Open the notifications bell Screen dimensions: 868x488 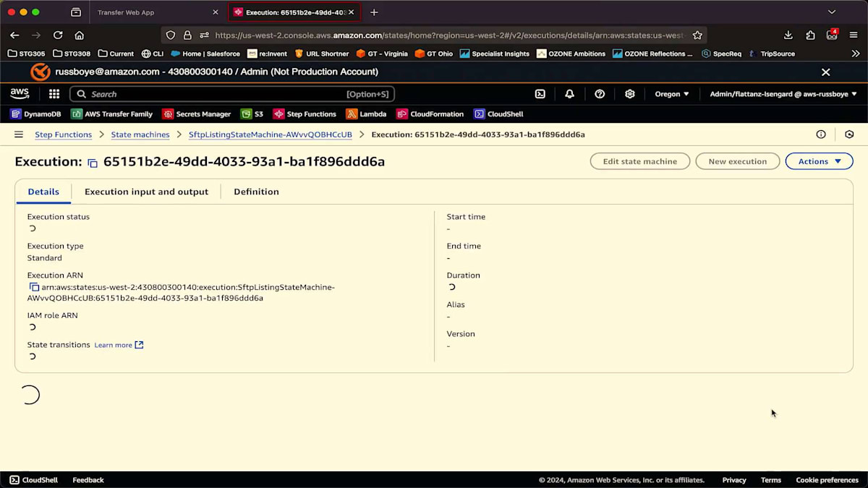(570, 94)
